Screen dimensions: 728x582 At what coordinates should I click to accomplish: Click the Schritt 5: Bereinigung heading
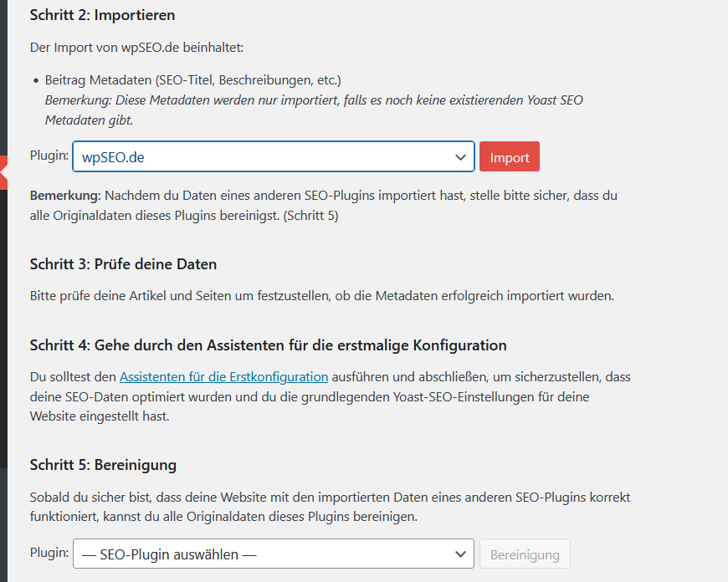click(103, 465)
